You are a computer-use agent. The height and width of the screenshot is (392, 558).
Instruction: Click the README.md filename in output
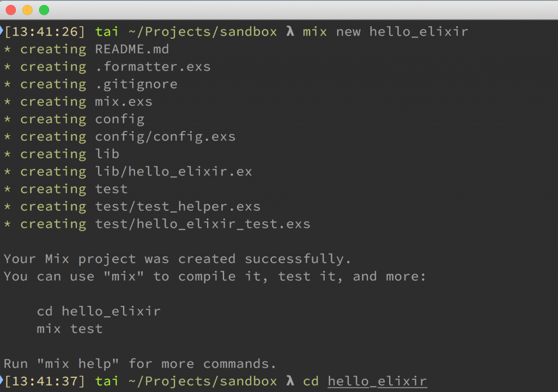pyautogui.click(x=132, y=49)
